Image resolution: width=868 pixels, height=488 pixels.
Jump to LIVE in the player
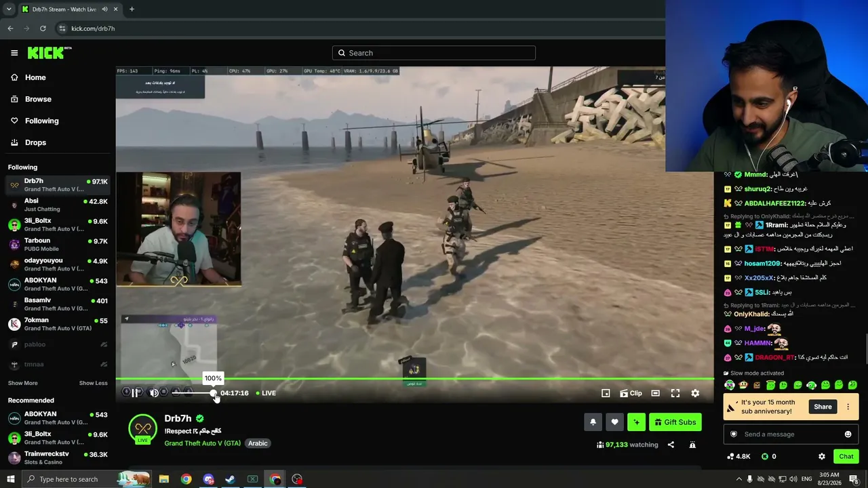click(x=266, y=393)
